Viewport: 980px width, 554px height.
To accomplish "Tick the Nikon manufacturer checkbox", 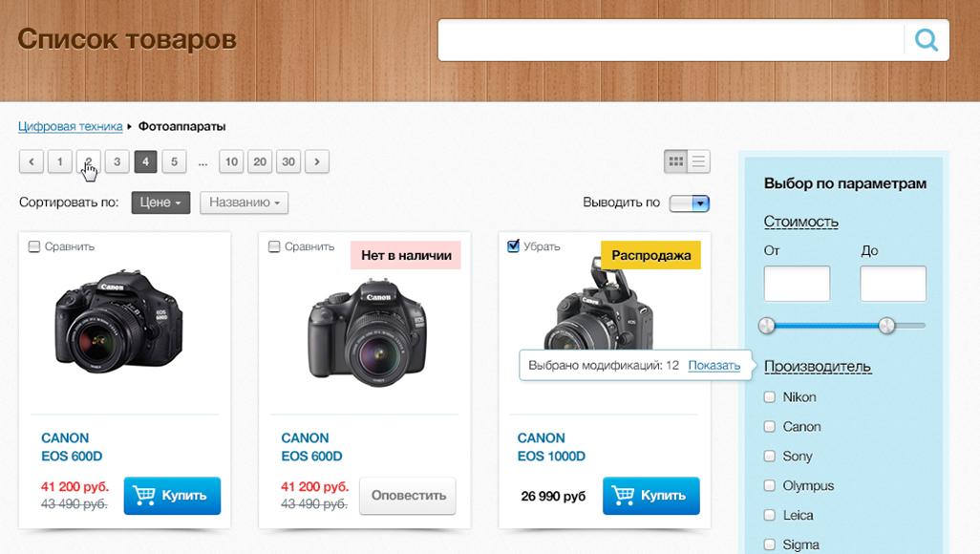I will click(769, 397).
